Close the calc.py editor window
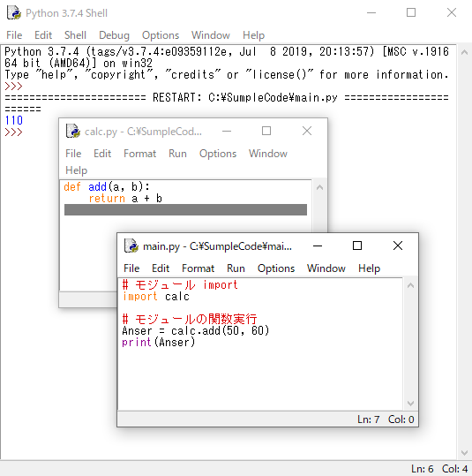The image size is (472, 476). [307, 131]
